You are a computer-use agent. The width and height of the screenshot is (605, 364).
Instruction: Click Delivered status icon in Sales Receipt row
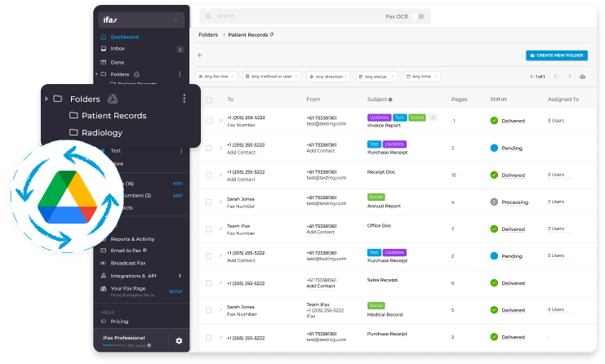tap(494, 282)
